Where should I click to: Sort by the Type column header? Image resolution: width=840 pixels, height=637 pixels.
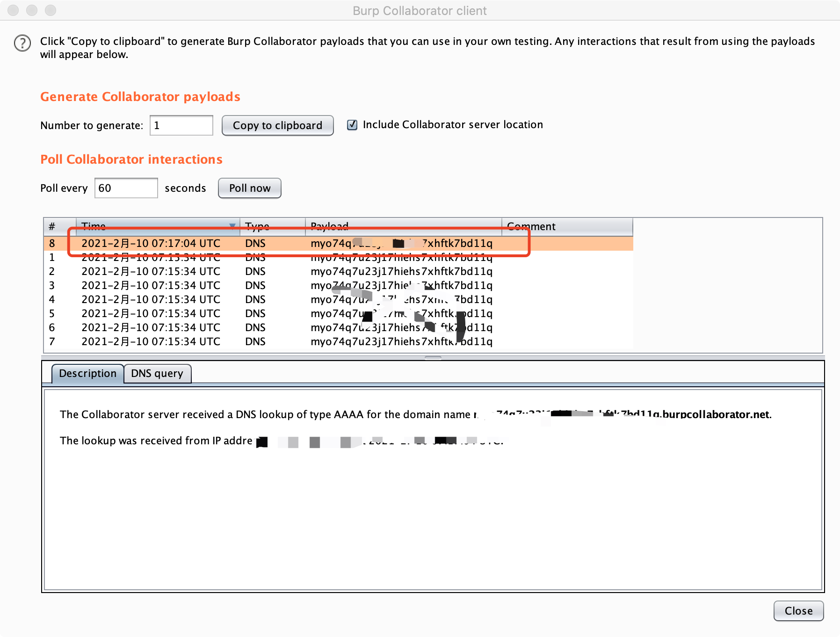pos(272,226)
